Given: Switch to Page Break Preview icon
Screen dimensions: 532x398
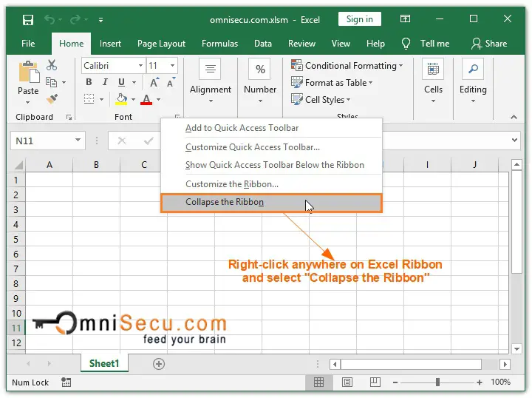Looking at the screenshot, I should [375, 382].
